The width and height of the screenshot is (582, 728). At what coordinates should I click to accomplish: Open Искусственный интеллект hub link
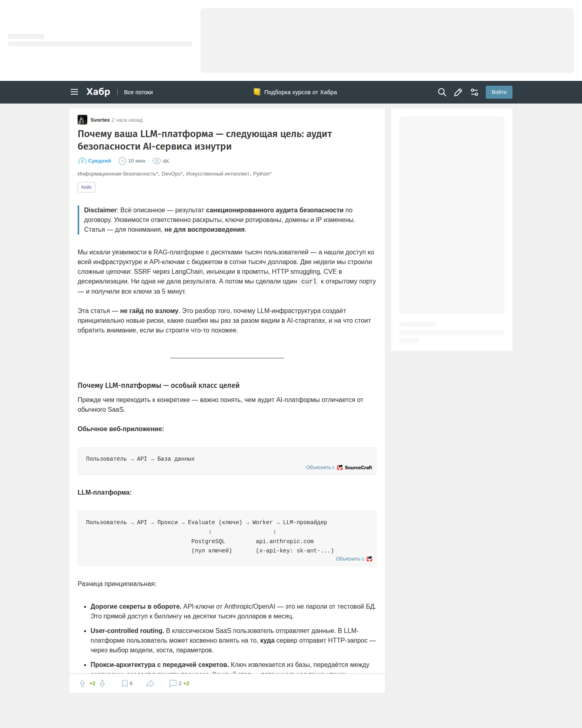coord(218,174)
